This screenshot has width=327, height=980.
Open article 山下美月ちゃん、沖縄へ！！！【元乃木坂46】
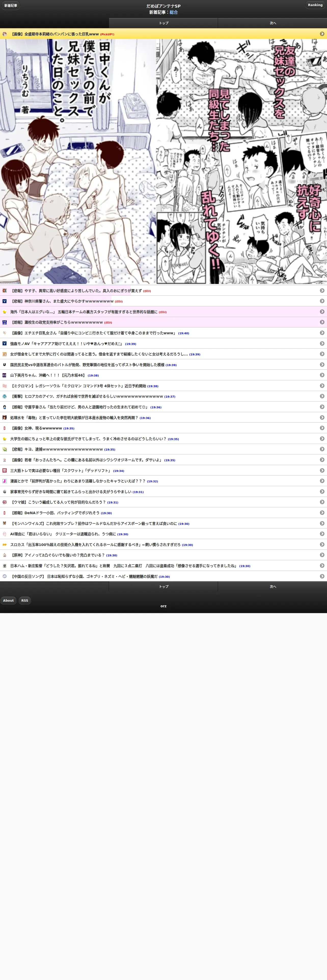click(163, 375)
